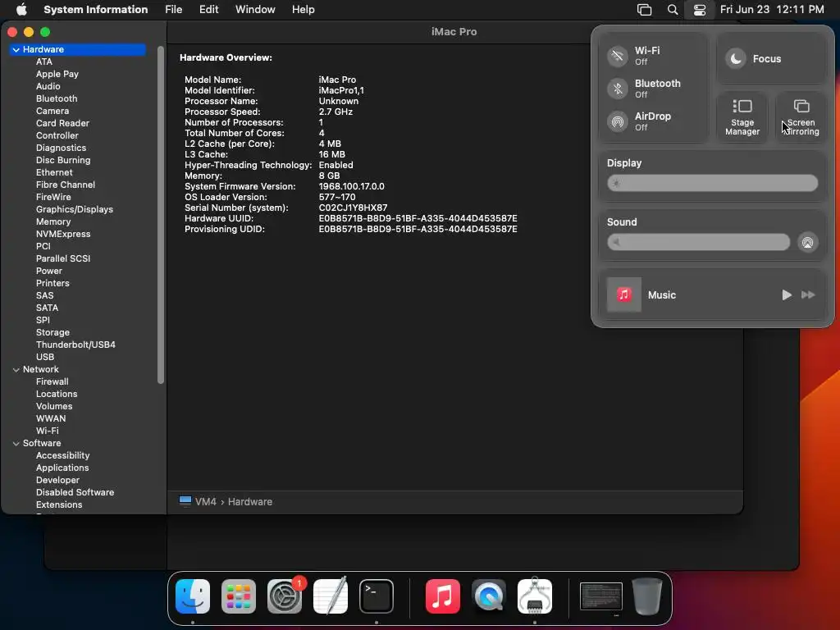Toggle Focus mode
Viewport: 840px width, 630px height.
point(736,58)
